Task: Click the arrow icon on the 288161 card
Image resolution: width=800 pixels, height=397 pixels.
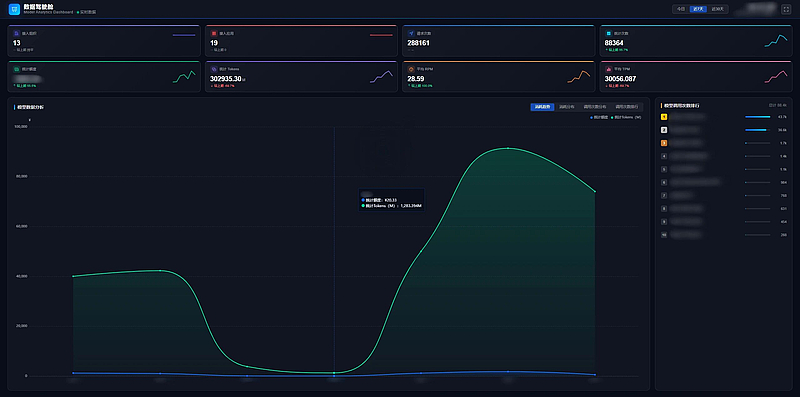Action: click(x=411, y=33)
